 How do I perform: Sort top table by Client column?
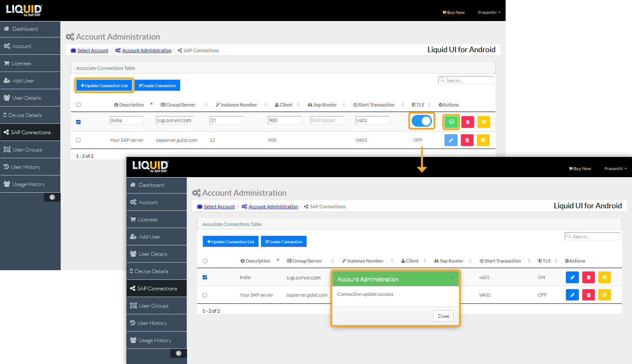(x=286, y=105)
